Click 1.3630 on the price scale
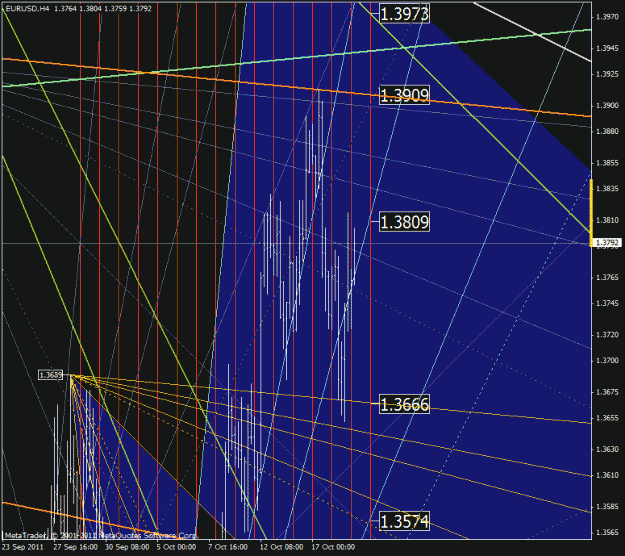Viewport: 625px width, 556px height. pyautogui.click(x=607, y=449)
